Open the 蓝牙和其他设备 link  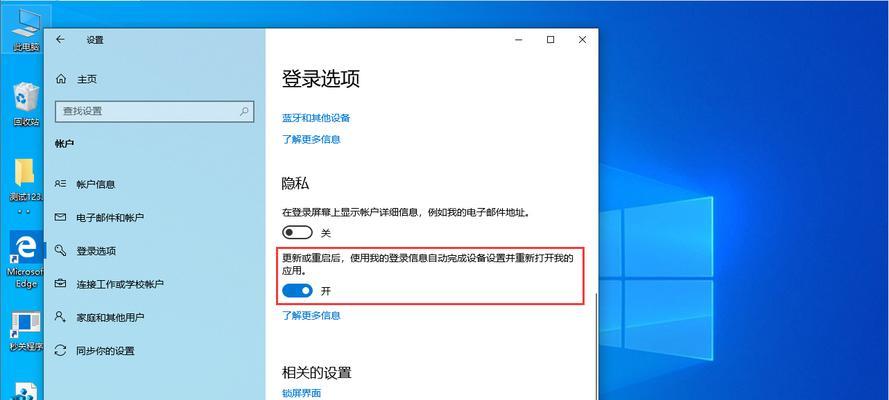(316, 118)
